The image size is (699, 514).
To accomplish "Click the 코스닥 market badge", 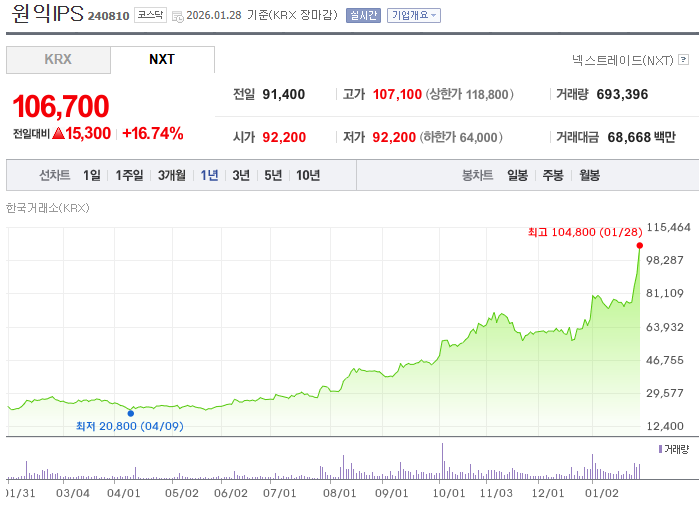I will [150, 15].
